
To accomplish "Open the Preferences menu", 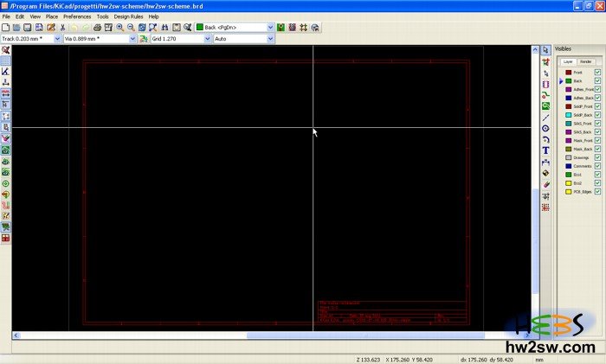I will (77, 16).
